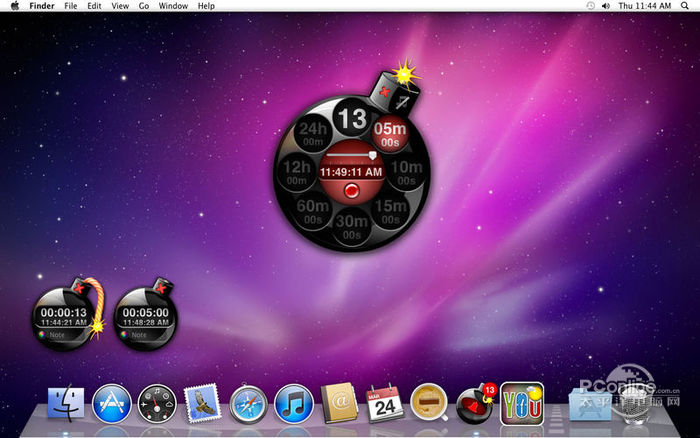Click the slider handle in the red dial
This screenshot has height=438, width=700.
tap(373, 156)
